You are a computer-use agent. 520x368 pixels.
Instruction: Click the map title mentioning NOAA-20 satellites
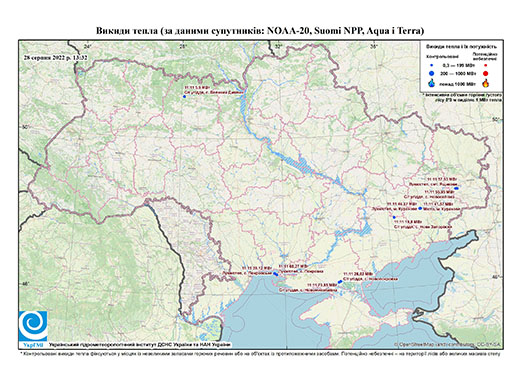(260, 31)
